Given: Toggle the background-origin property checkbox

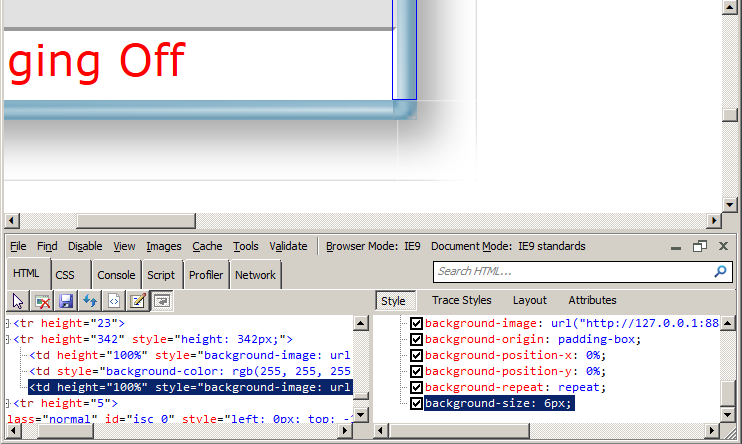Looking at the screenshot, I should tap(417, 340).
